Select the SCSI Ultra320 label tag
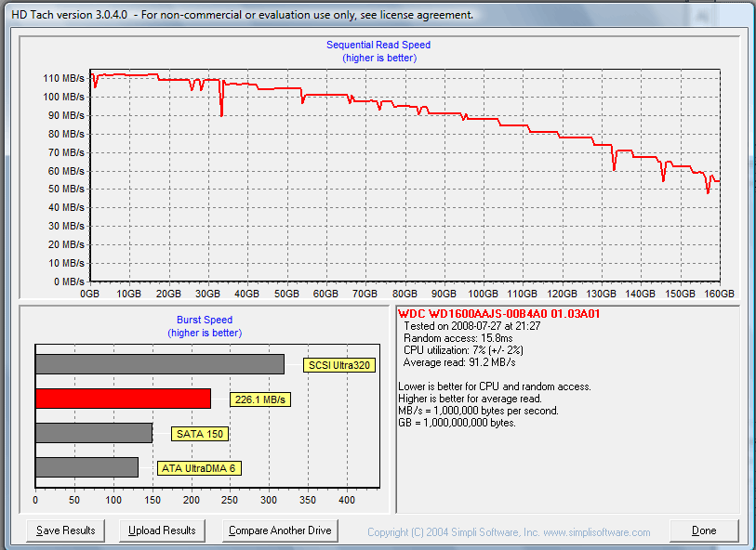The height and width of the screenshot is (550, 756). click(338, 365)
